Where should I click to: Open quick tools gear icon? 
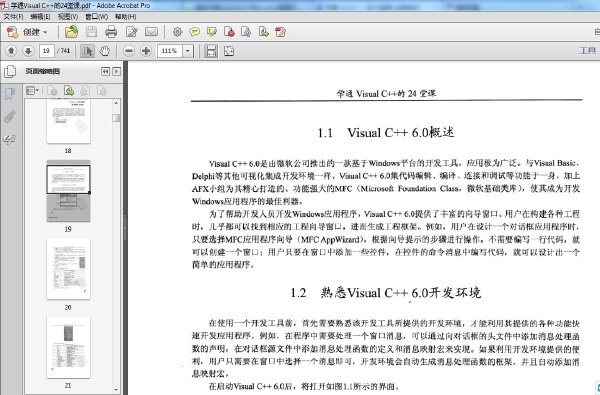[177, 32]
